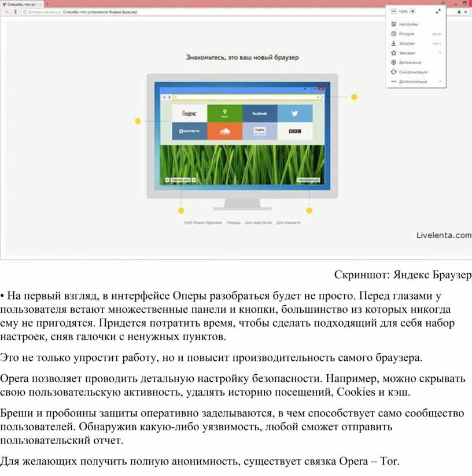Click the page reload icon
This screenshot has width=472, height=476.
25,12
